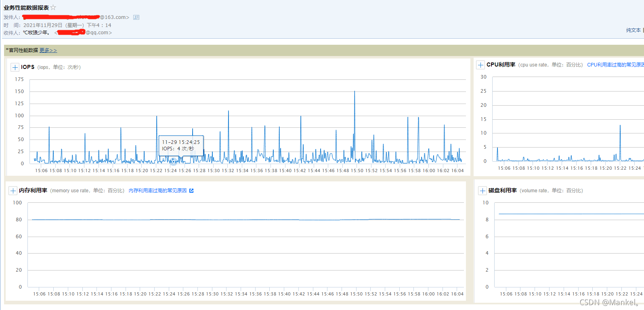Click recipient name ℃牧狼少年。
Image resolution: width=644 pixels, height=310 pixels.
pos(36,33)
